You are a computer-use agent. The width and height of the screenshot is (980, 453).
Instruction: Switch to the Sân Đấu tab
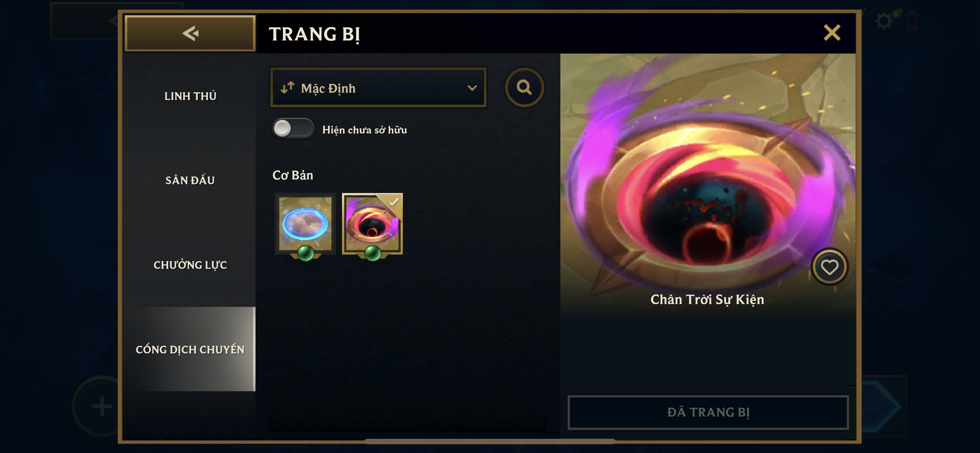[190, 180]
